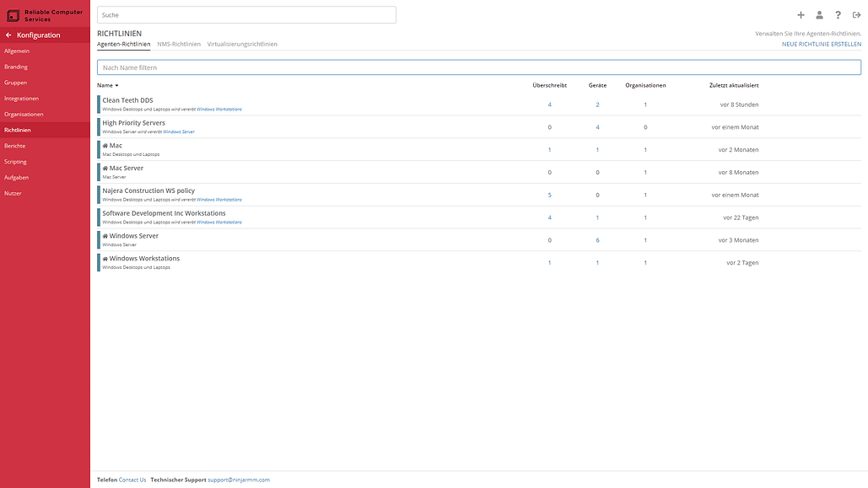Viewport: 868px width, 488px height.
Task: Click inherited Windows Server link under High Priority Servers
Action: [x=179, y=132]
